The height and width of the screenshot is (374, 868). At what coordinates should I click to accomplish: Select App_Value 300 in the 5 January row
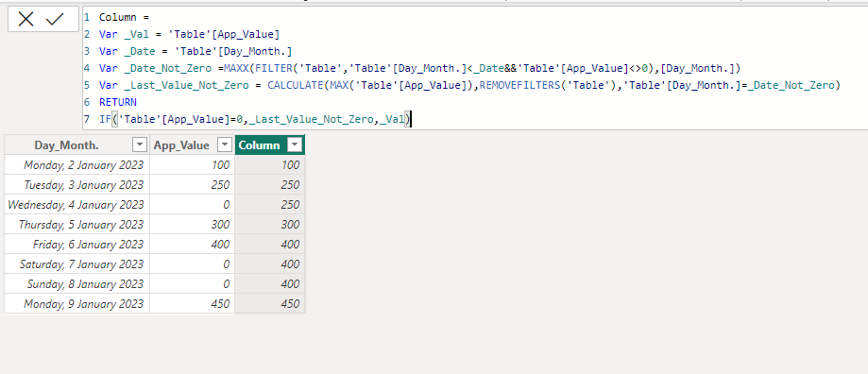192,225
